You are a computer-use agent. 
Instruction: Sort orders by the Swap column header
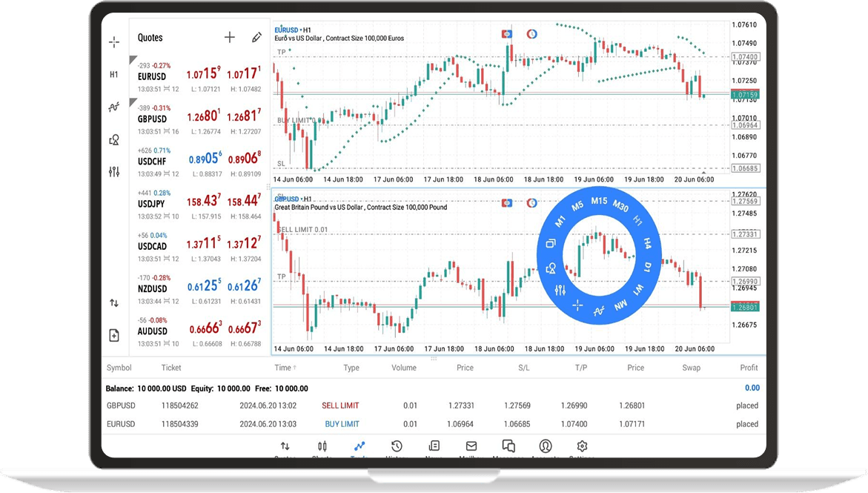691,368
